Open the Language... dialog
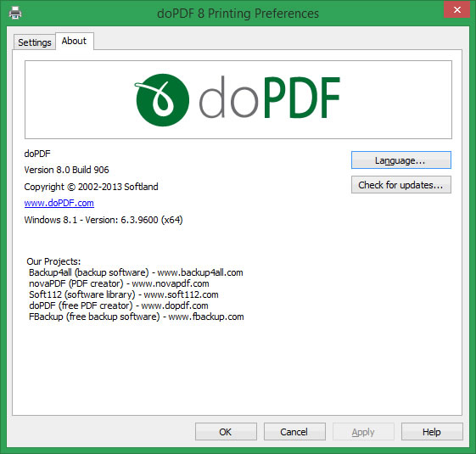Image resolution: width=476 pixels, height=454 pixels. point(401,160)
